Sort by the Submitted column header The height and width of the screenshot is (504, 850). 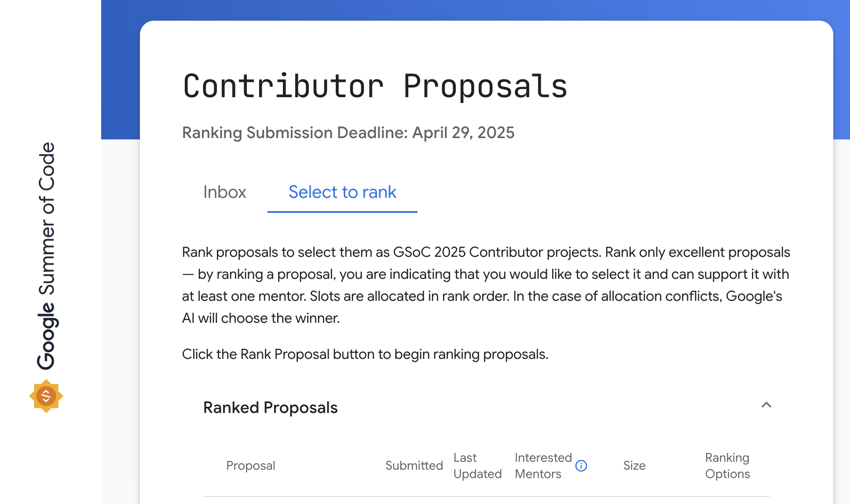click(414, 466)
